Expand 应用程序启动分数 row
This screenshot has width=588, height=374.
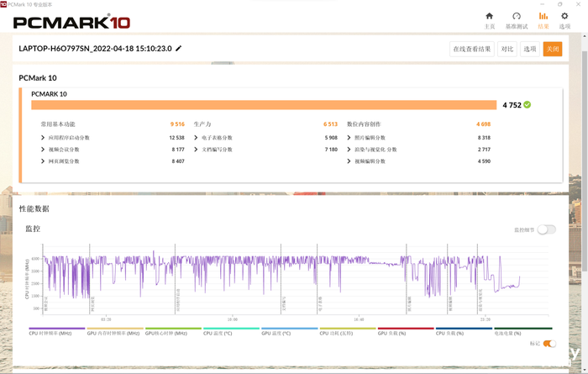pyautogui.click(x=44, y=138)
